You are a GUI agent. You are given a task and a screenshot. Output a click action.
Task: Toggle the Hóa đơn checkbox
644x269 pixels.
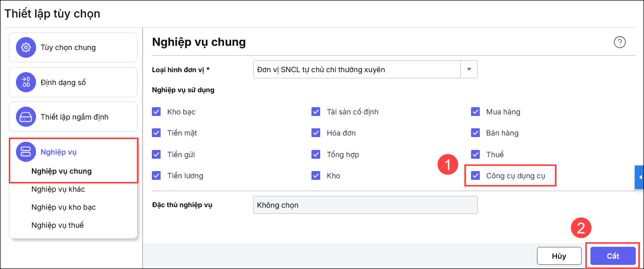pyautogui.click(x=316, y=133)
